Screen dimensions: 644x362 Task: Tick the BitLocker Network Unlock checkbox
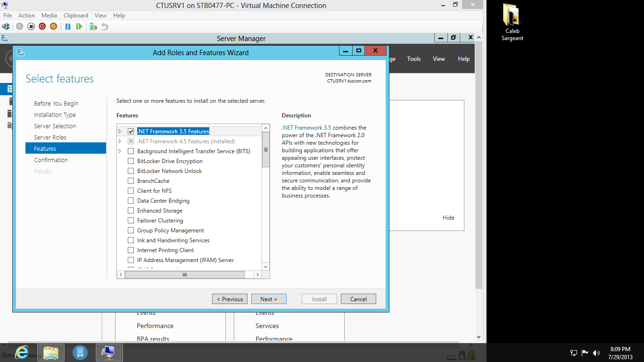131,171
